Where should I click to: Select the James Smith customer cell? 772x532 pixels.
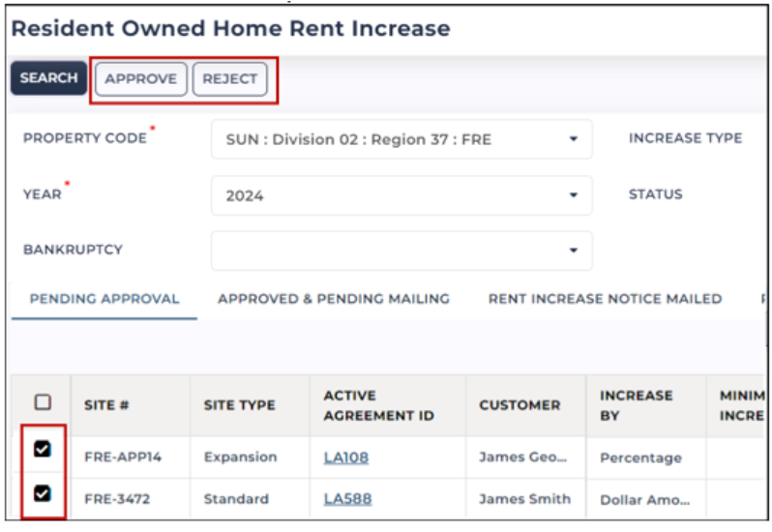[525, 499]
